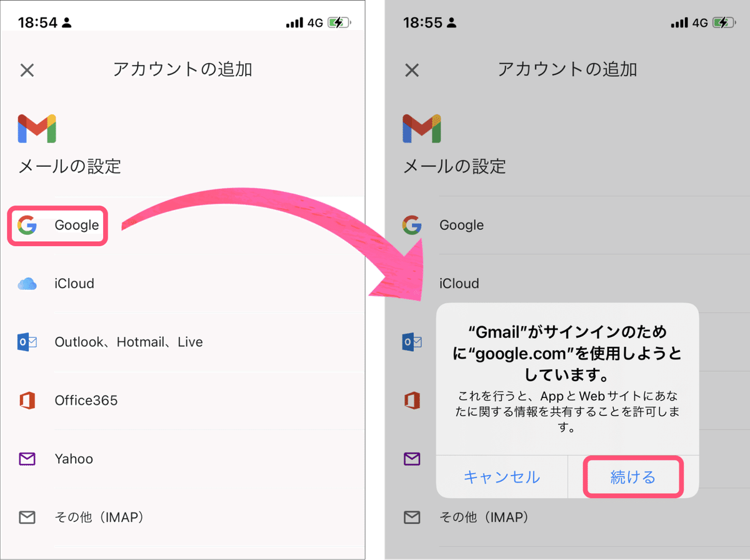The image size is (750, 560).
Task: Click Outlook icon in left screen
Action: click(x=27, y=342)
